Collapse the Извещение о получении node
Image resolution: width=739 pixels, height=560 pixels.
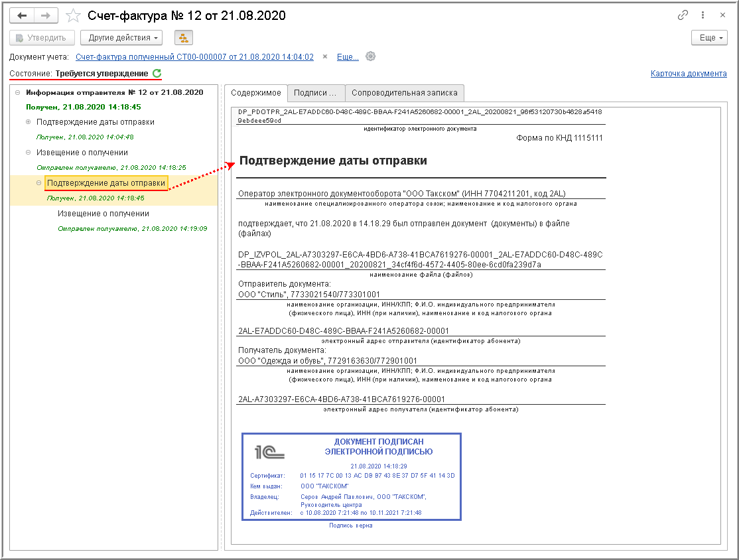tap(29, 152)
